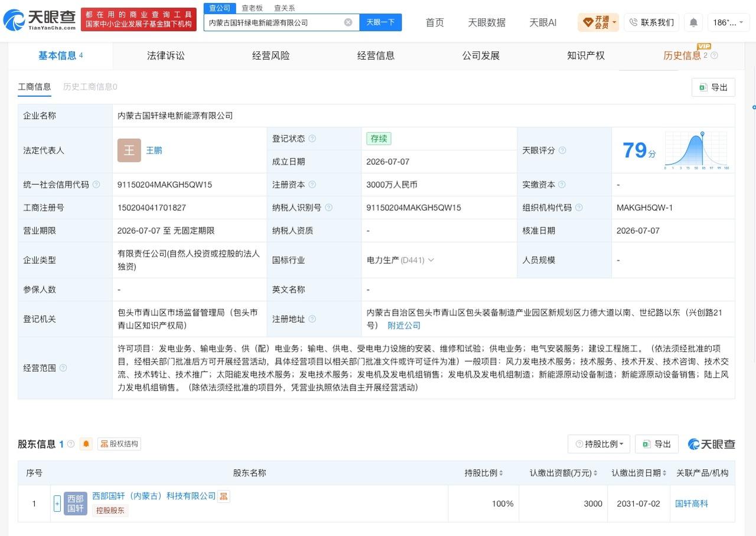Click organization code MAKGH5QW-1
This screenshot has height=536, width=756.
(644, 208)
